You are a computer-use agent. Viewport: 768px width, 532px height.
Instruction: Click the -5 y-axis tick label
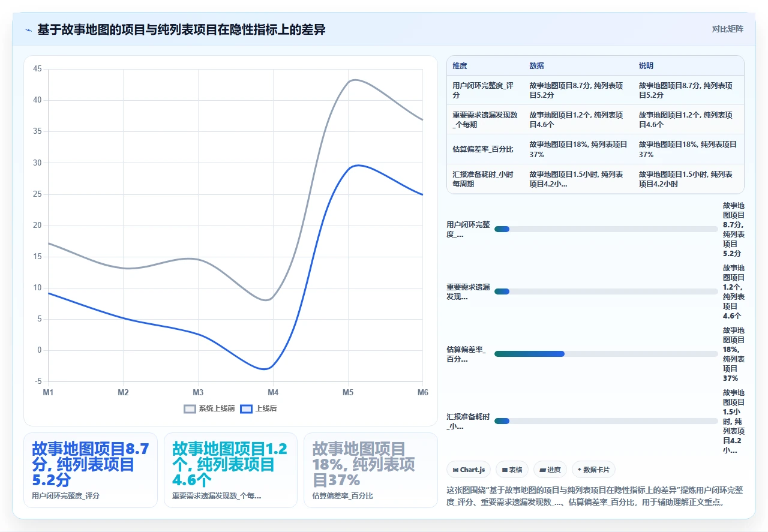click(x=38, y=381)
